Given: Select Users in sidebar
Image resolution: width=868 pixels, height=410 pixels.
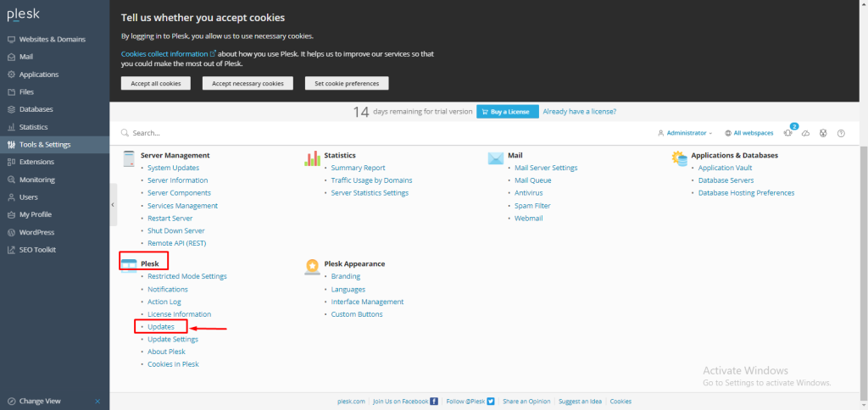Looking at the screenshot, I should coord(55,197).
